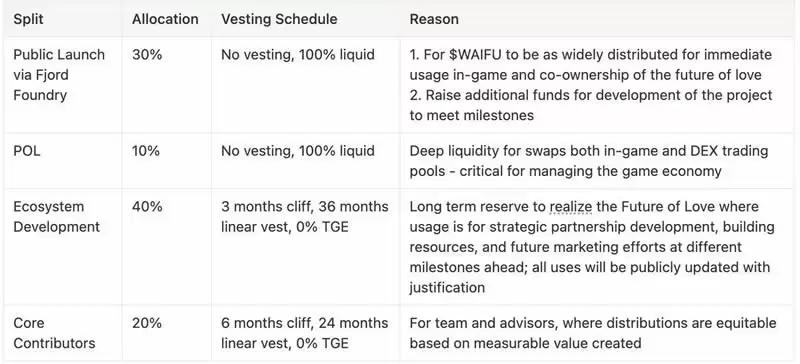Click the 40% allocation cell
The image size is (800, 364).
pos(147,207)
